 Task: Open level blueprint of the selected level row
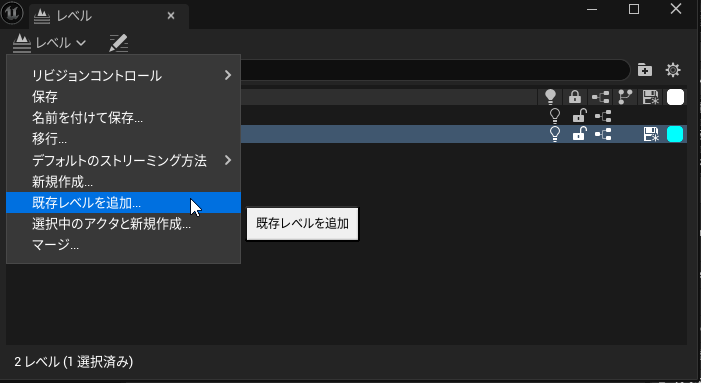603,134
